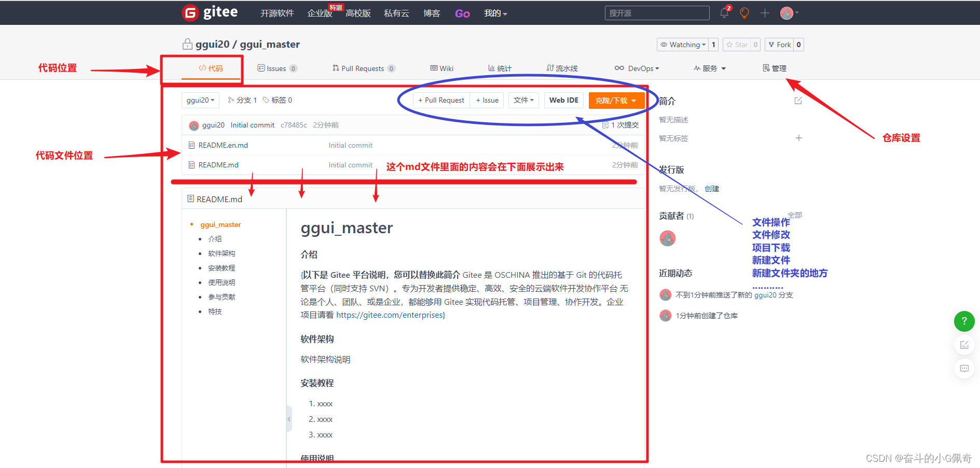This screenshot has height=468, width=980.
Task: Click the 分支 1 branches link
Action: click(242, 100)
